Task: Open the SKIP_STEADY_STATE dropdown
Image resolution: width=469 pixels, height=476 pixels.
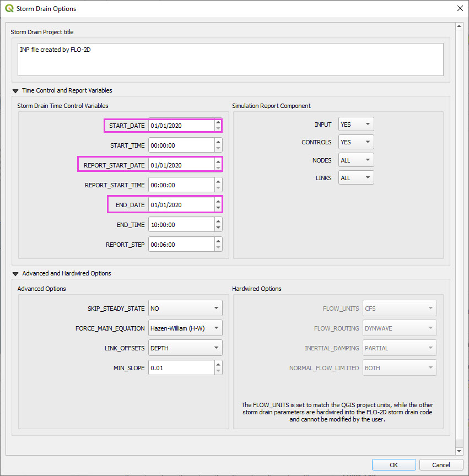Action: [185, 309]
